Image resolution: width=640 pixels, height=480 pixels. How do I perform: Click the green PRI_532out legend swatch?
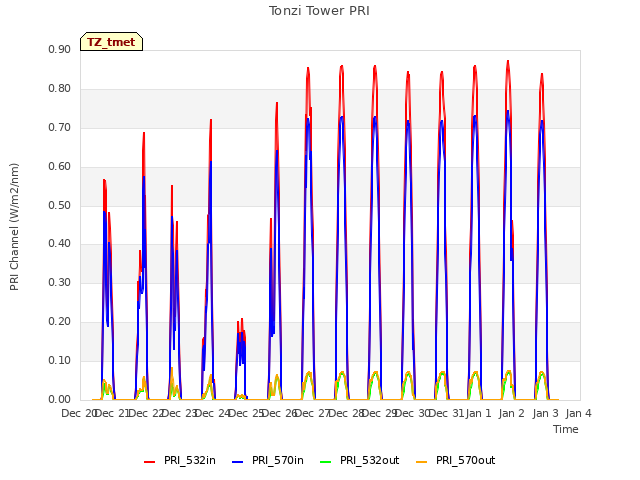click(x=326, y=461)
